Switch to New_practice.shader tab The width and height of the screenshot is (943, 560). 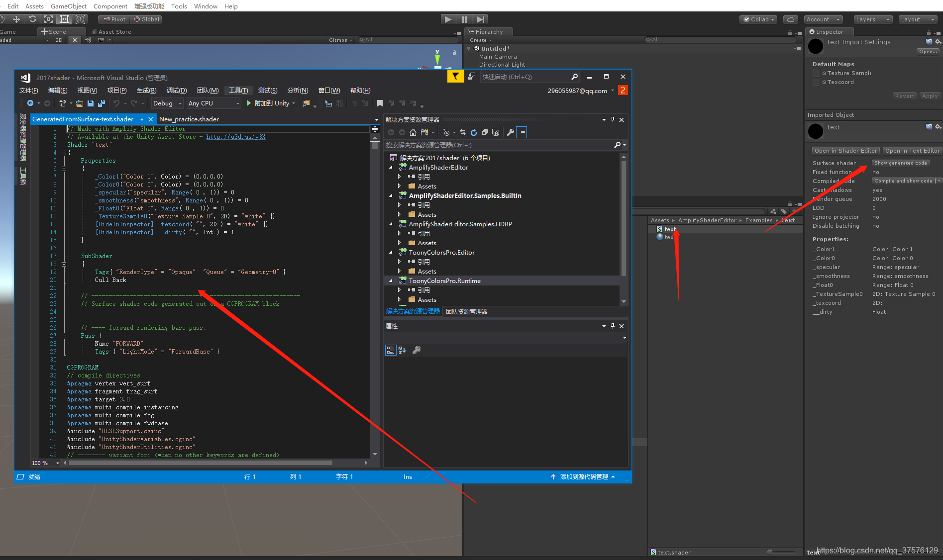(189, 119)
